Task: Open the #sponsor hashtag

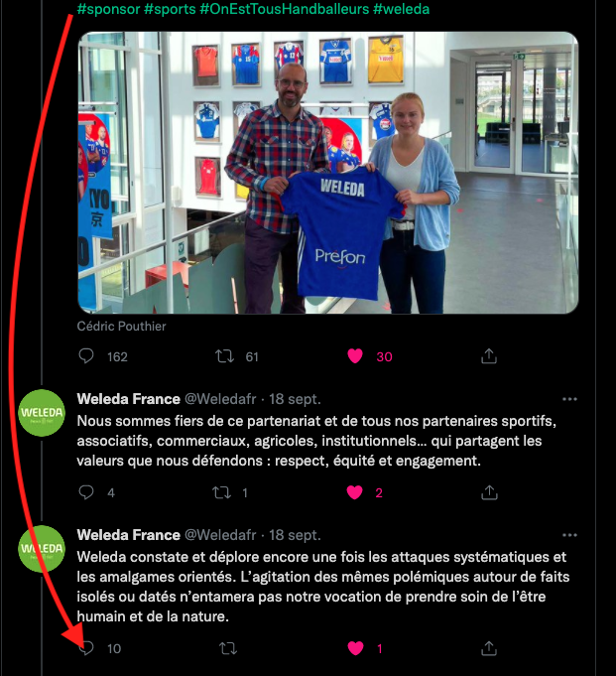Action: [x=108, y=9]
